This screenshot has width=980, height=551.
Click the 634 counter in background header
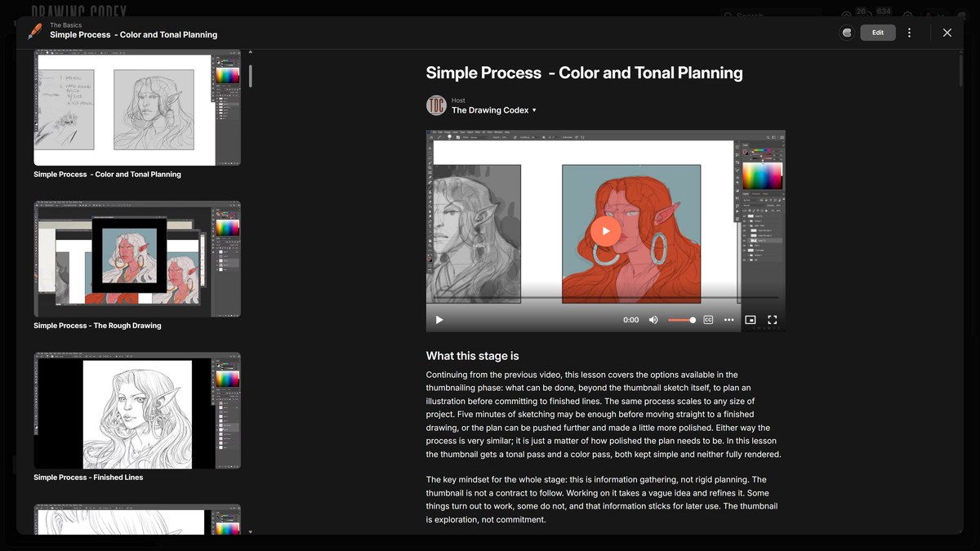tap(884, 11)
